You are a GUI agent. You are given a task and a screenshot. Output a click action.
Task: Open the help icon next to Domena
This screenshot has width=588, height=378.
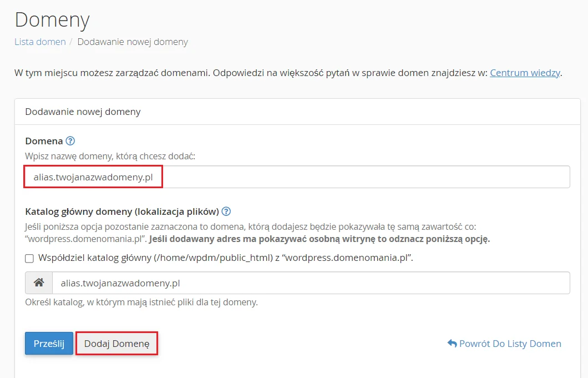coord(69,140)
